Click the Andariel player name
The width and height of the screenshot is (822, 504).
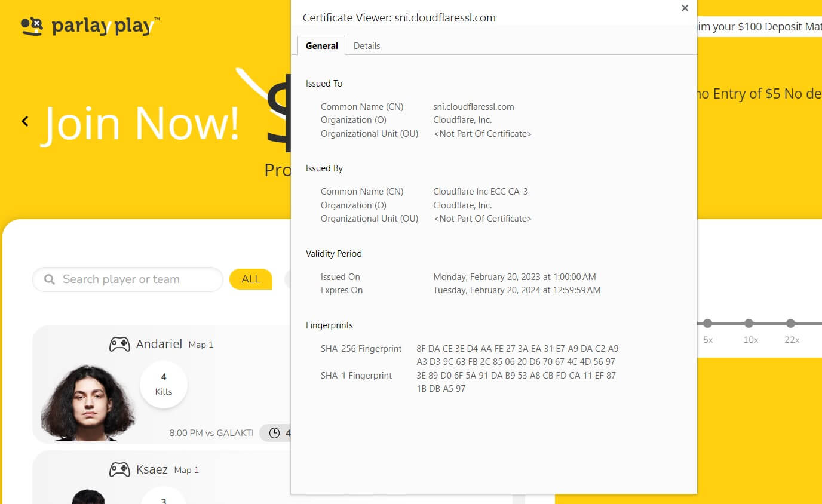point(159,344)
